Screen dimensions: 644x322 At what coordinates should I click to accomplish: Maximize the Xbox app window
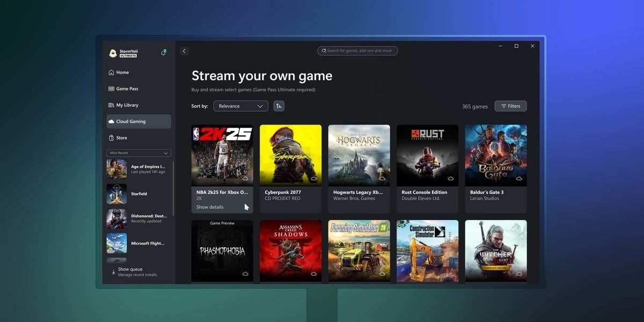pos(516,46)
